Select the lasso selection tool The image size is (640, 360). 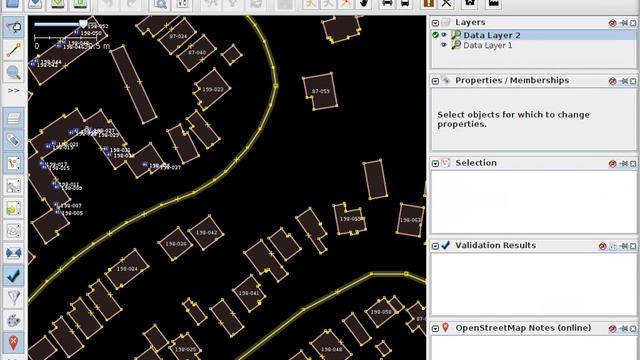[x=13, y=27]
